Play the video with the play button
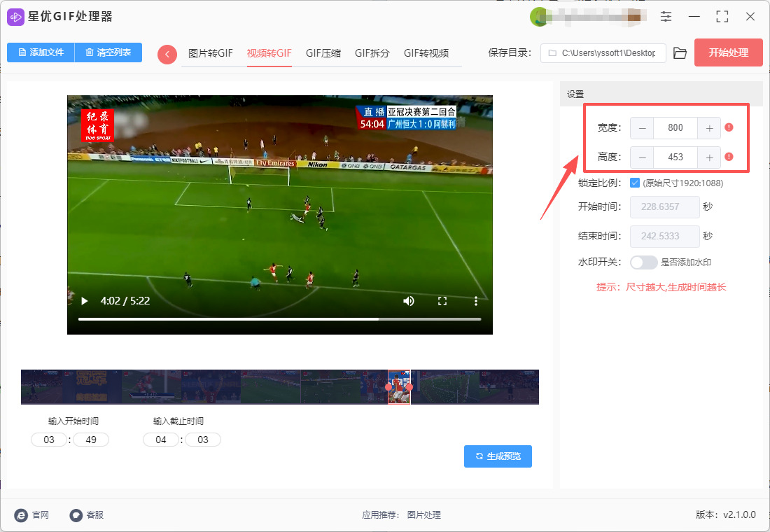770x532 pixels. [85, 301]
